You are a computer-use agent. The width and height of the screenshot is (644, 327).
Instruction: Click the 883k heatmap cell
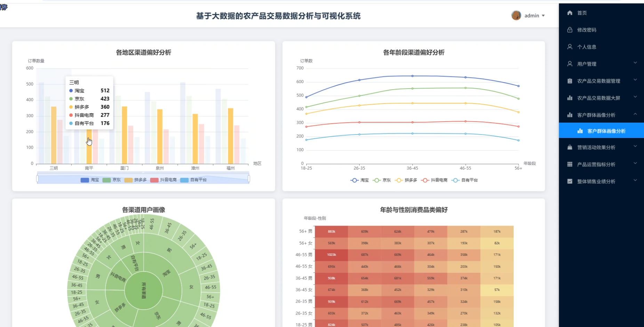click(x=331, y=231)
